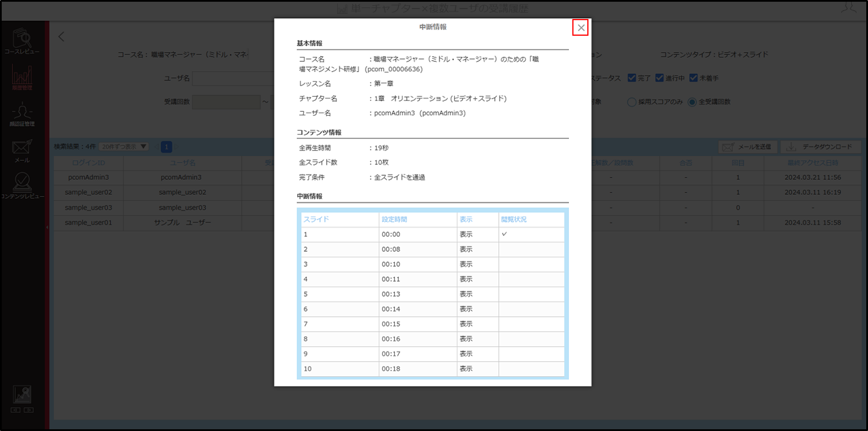
Task: Select the 全受講回数 radio button
Action: tap(692, 102)
